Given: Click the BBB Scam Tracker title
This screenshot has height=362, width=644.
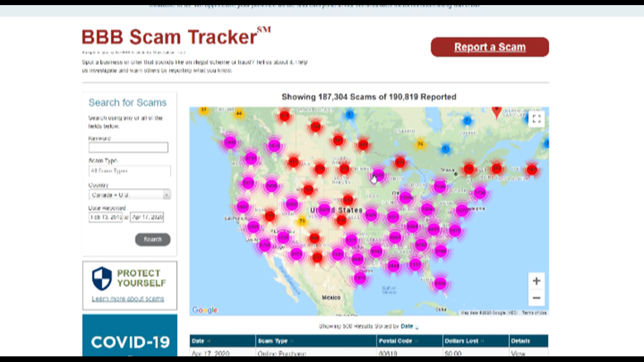Looking at the screenshot, I should 176,37.
